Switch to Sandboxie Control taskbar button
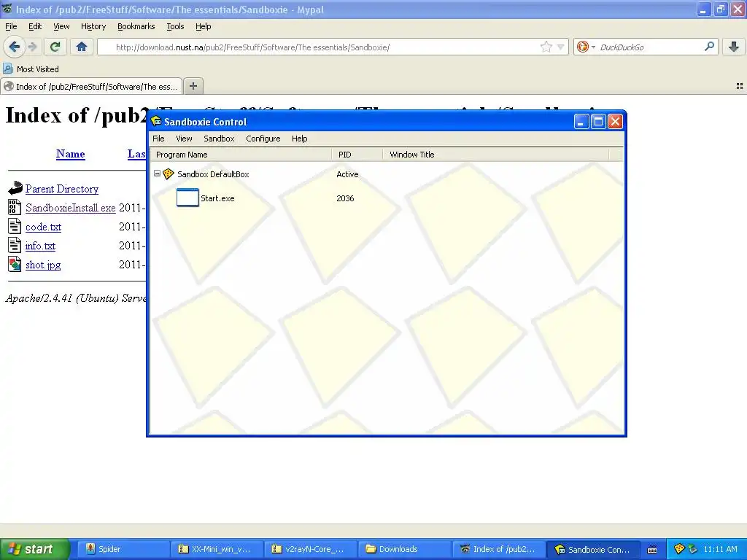 [x=592, y=549]
